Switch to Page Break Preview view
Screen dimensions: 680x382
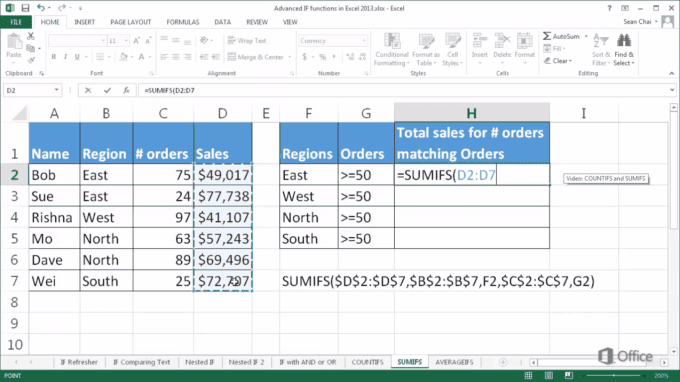(569, 375)
